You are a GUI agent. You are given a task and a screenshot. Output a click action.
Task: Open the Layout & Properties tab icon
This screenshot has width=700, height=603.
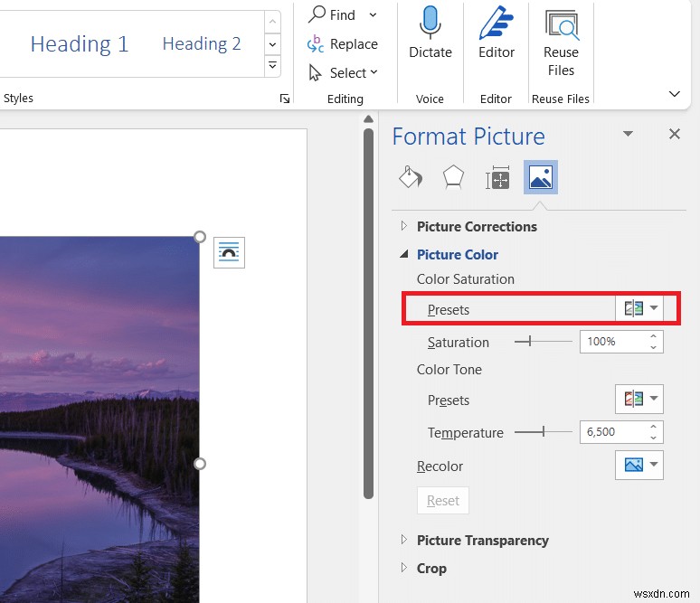pos(497,177)
